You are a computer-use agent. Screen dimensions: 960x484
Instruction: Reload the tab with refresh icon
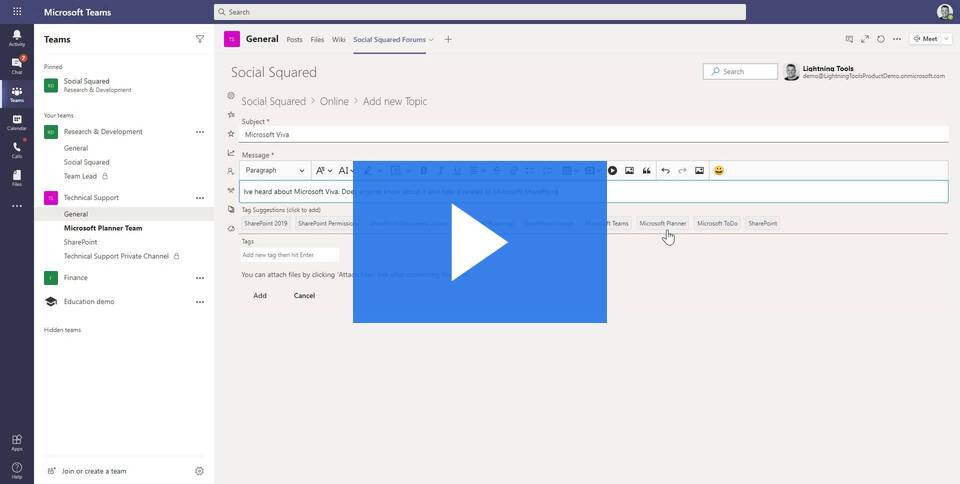tap(880, 39)
